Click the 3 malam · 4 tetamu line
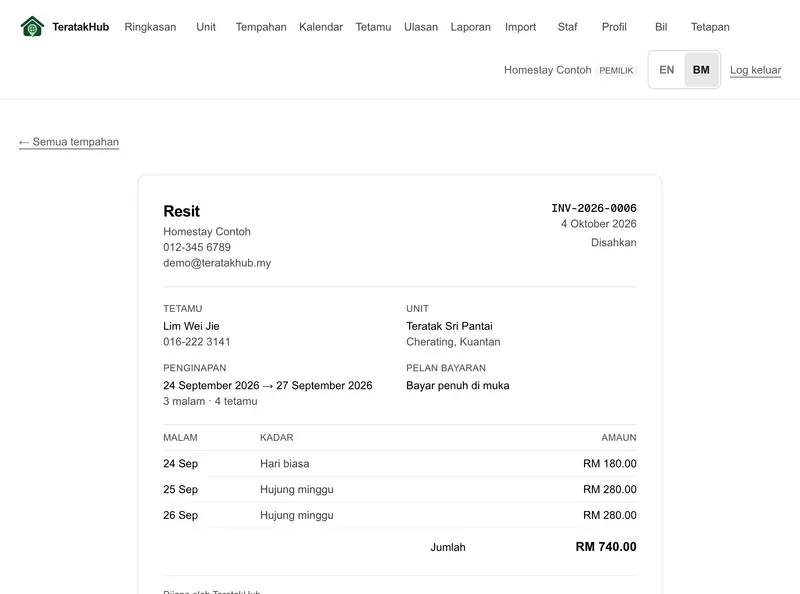Screen dimensions: 800x594 [210, 402]
